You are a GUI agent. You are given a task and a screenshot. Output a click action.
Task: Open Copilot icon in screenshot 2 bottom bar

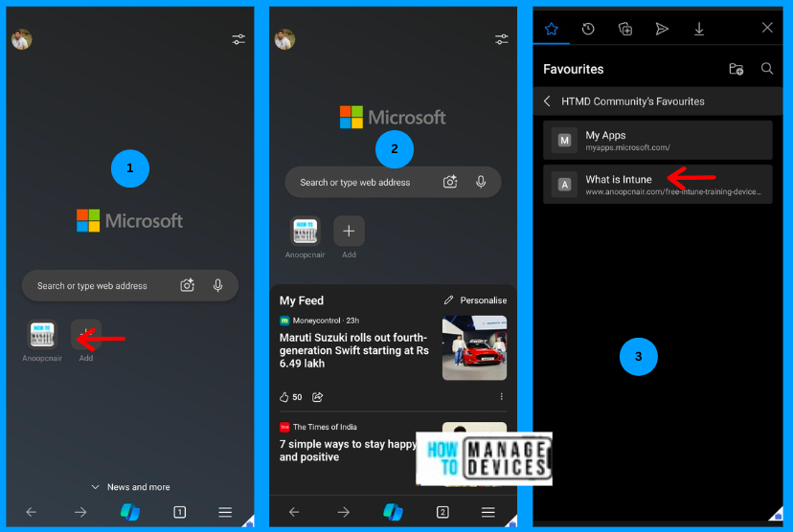click(x=393, y=512)
